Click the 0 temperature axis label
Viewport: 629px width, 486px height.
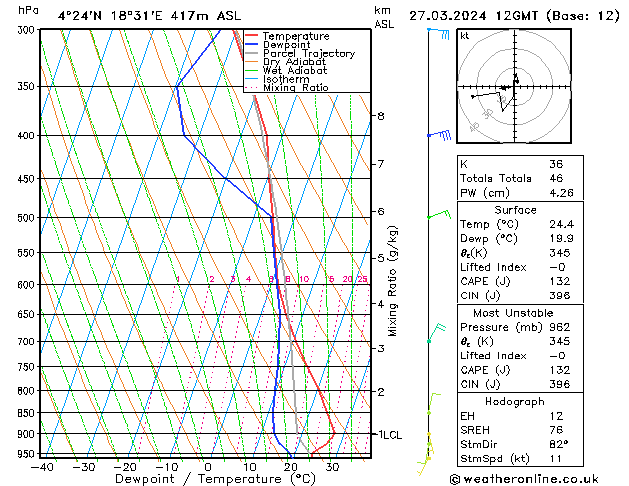(x=208, y=467)
